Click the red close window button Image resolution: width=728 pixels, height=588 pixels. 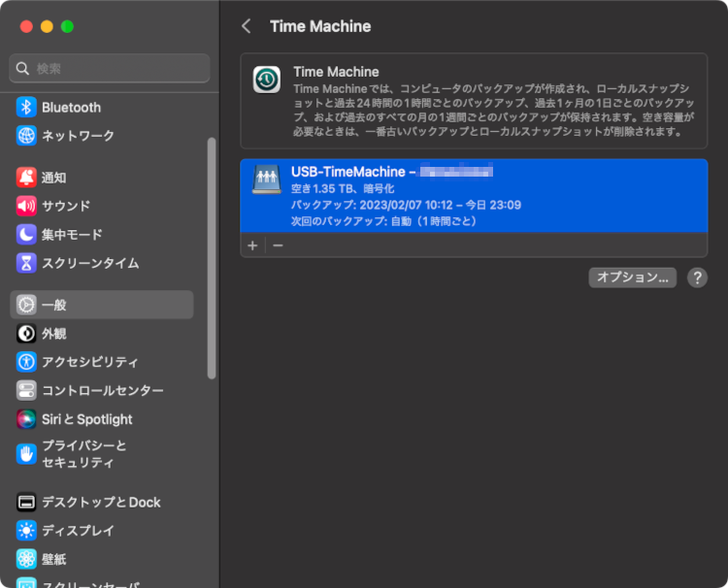[26, 26]
